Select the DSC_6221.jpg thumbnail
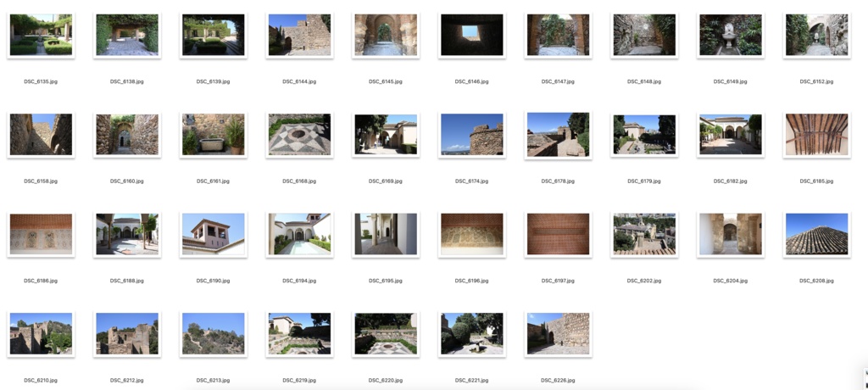The height and width of the screenshot is (390, 868). click(x=471, y=334)
